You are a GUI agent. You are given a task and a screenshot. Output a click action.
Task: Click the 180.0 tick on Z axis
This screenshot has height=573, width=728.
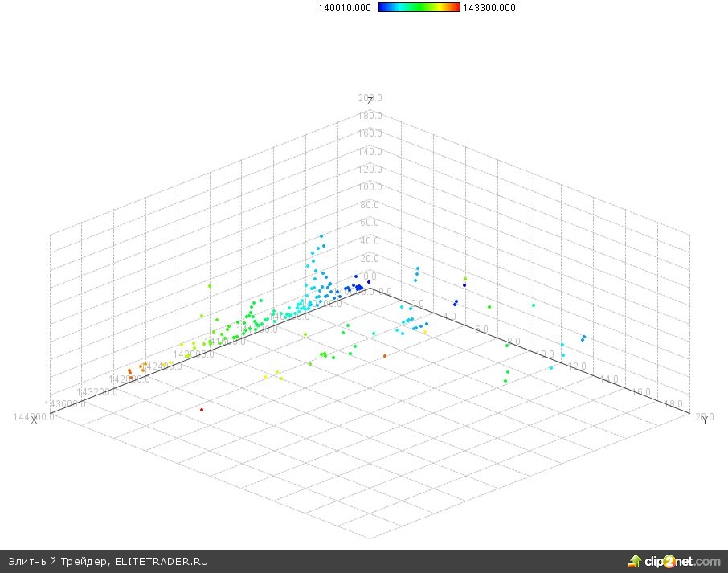click(x=371, y=116)
